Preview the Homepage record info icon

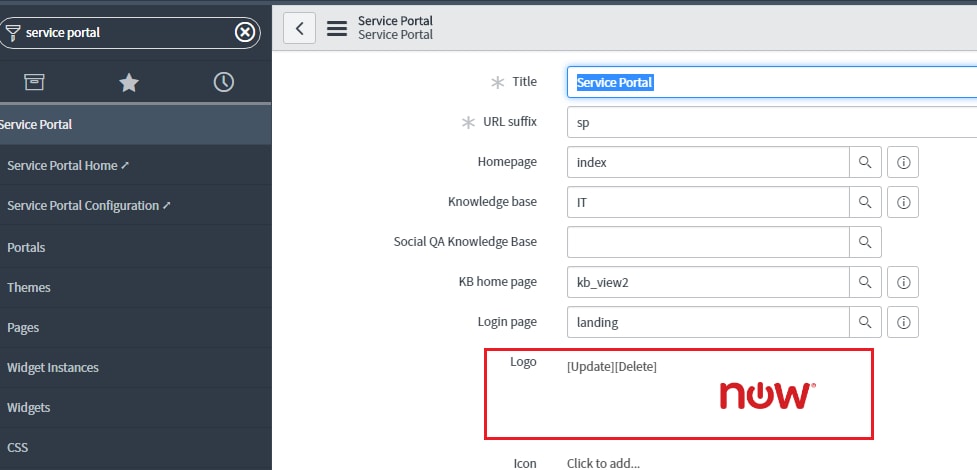(x=903, y=162)
